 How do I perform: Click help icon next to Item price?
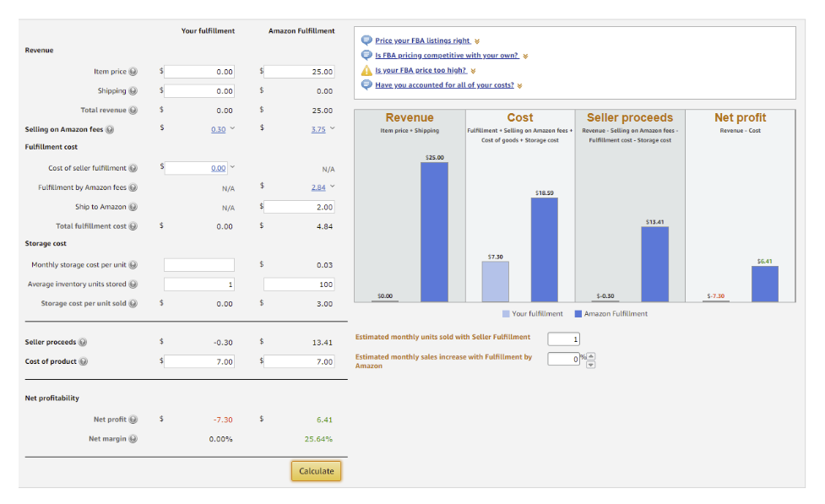[133, 72]
